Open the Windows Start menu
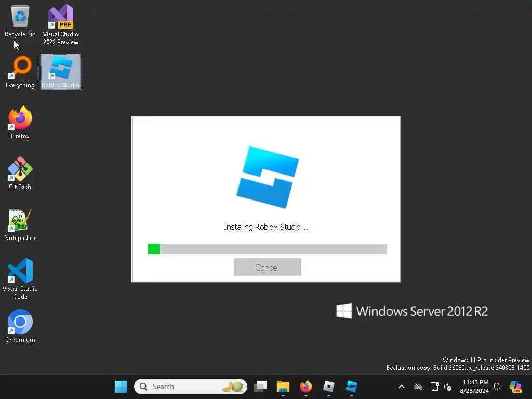Image resolution: width=532 pixels, height=399 pixels. 121,387
